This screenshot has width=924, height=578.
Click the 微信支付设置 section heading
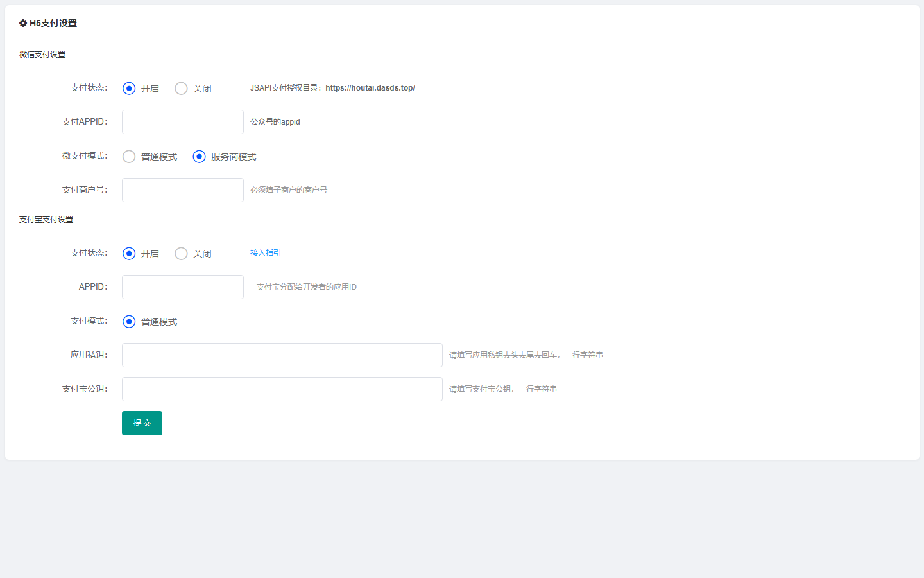point(42,55)
